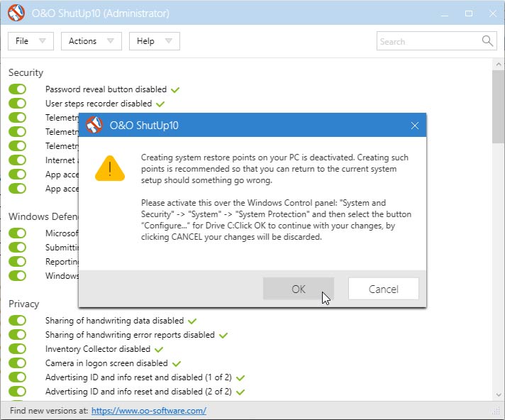The width and height of the screenshot is (505, 420).
Task: Click the vertical scrollbar thumb
Action: click(x=499, y=106)
